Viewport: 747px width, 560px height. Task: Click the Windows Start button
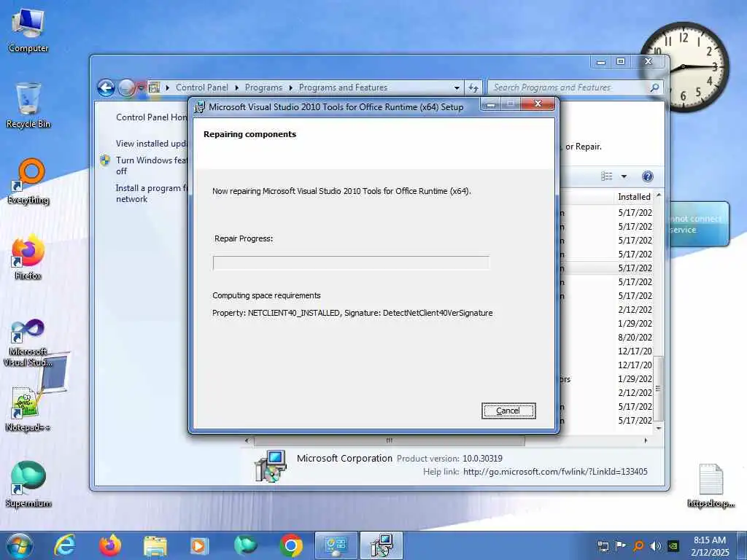click(x=20, y=545)
